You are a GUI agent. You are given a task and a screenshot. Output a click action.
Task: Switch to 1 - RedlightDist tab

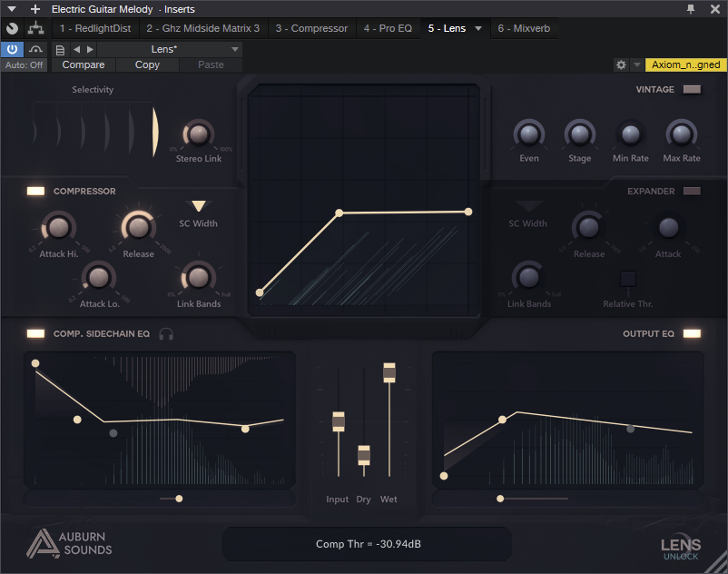pyautogui.click(x=95, y=28)
